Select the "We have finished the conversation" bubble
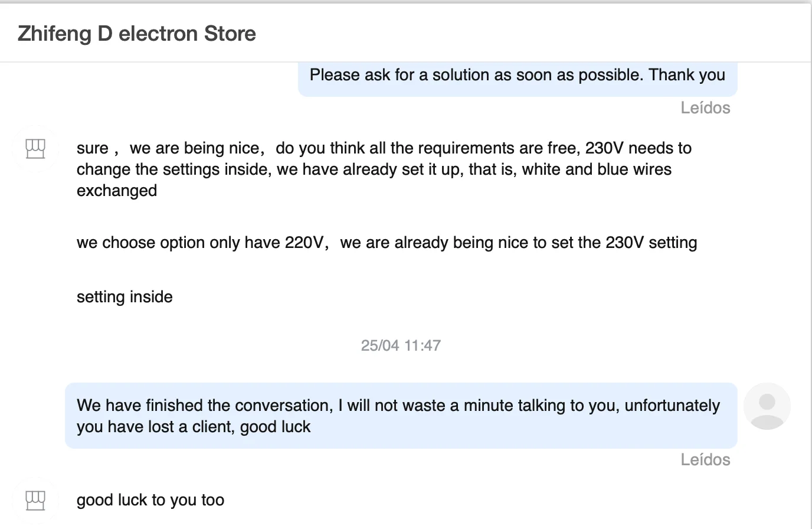Viewport: 812px width, 529px height. tap(401, 416)
